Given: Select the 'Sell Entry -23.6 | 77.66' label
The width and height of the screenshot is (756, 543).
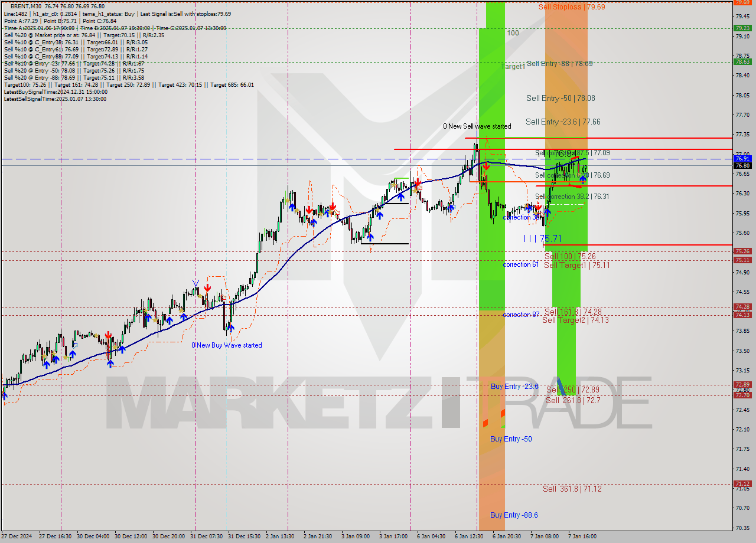Looking at the screenshot, I should coord(563,122).
